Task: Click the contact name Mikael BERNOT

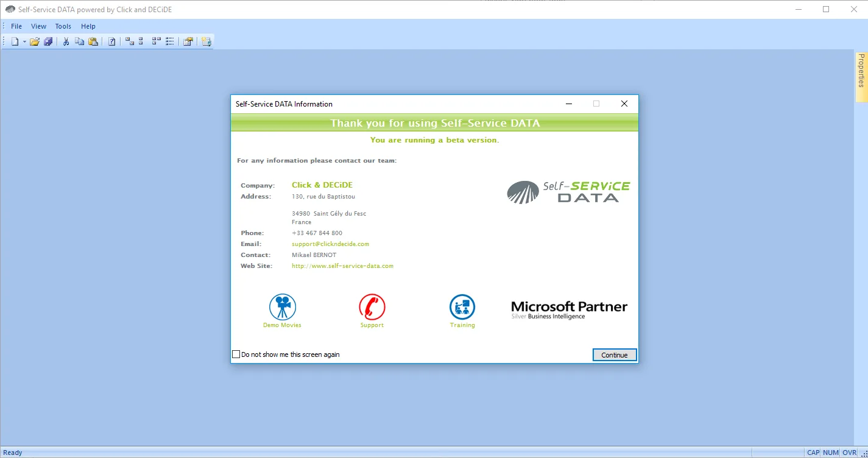Action: 314,255
